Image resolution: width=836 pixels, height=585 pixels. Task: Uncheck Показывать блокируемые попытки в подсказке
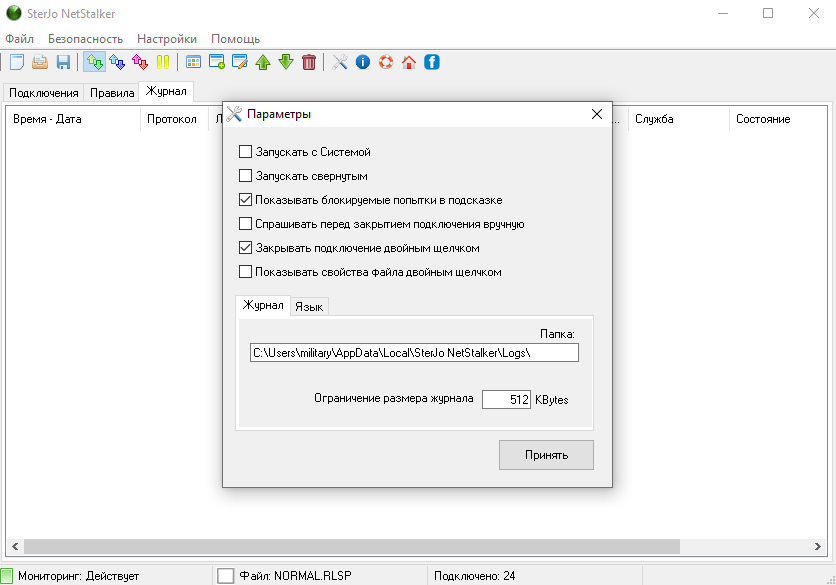click(245, 200)
